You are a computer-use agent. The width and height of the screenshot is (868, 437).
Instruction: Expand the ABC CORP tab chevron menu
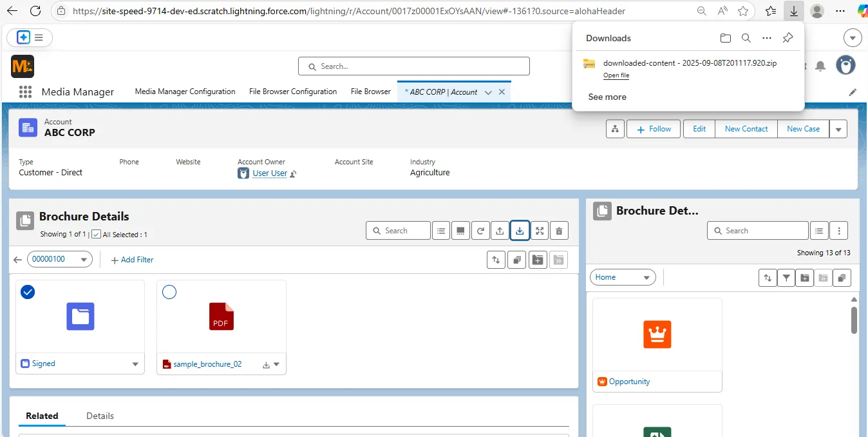(x=488, y=92)
